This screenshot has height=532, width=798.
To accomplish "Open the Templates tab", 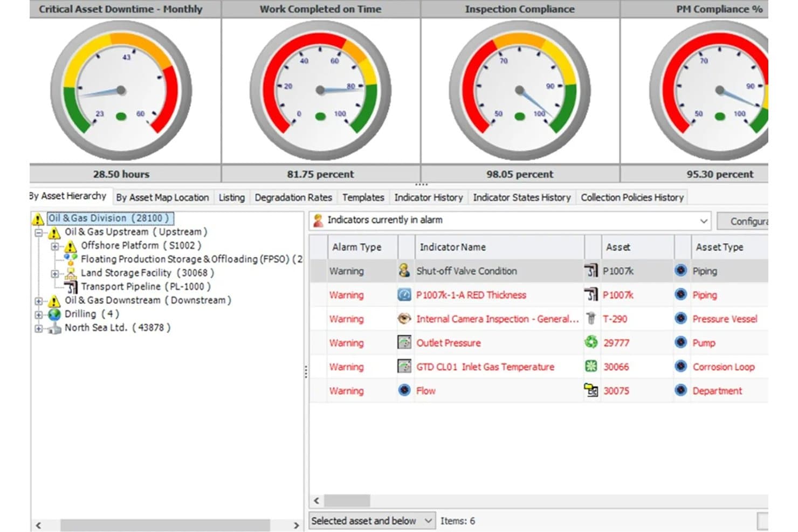I will [x=363, y=198].
